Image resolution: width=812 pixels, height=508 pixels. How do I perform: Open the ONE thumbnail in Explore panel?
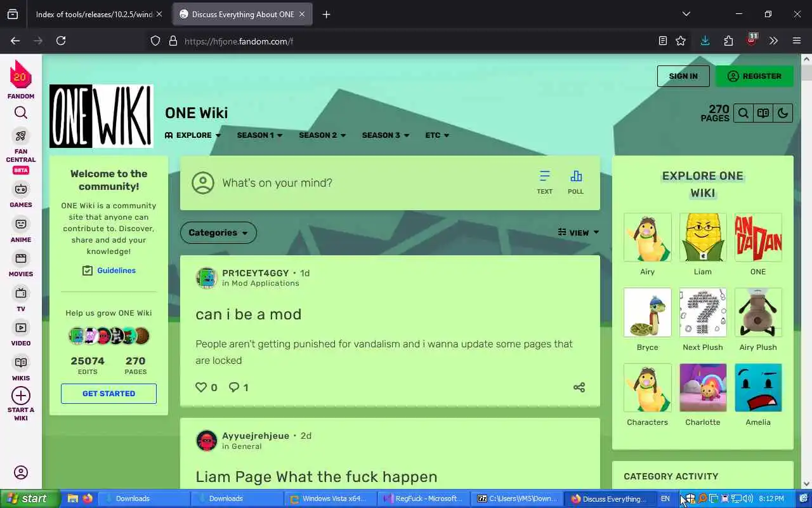click(x=758, y=237)
